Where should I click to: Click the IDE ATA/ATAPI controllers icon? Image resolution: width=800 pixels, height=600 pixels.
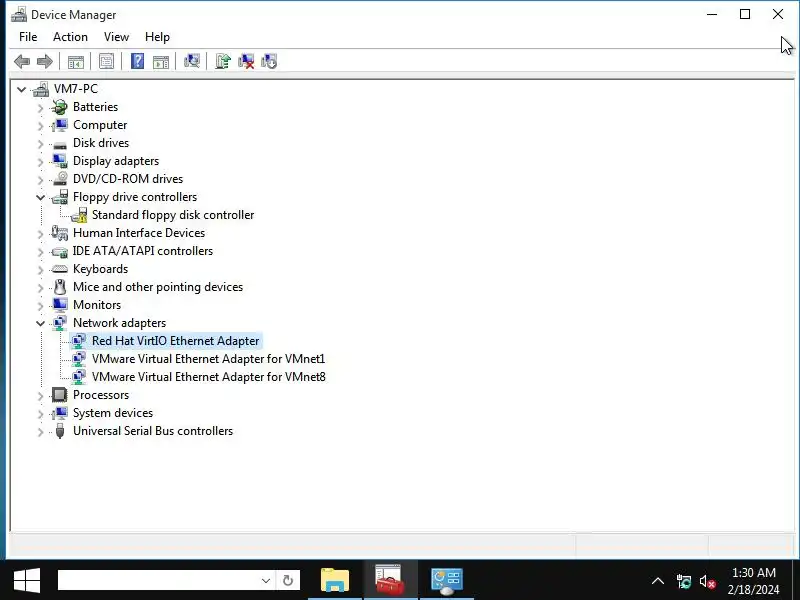(60, 251)
